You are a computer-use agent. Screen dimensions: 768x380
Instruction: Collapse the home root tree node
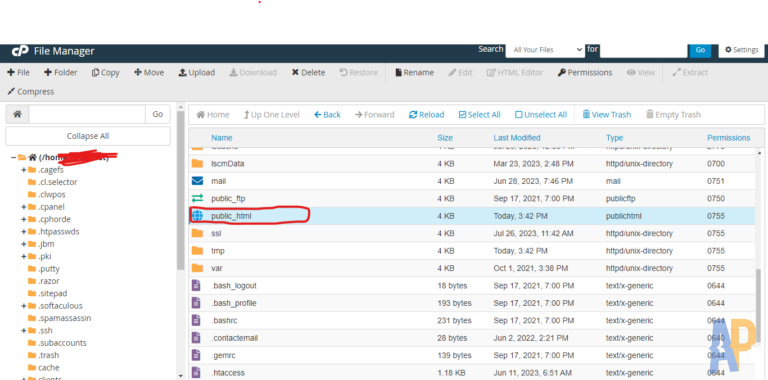click(13, 157)
